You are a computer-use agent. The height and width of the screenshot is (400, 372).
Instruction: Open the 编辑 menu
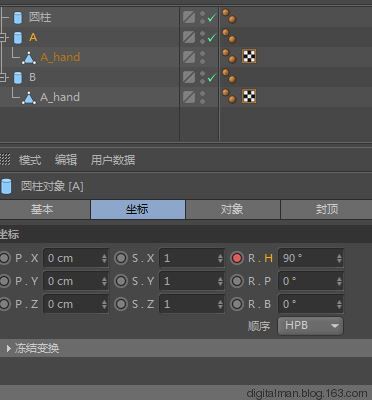(66, 160)
